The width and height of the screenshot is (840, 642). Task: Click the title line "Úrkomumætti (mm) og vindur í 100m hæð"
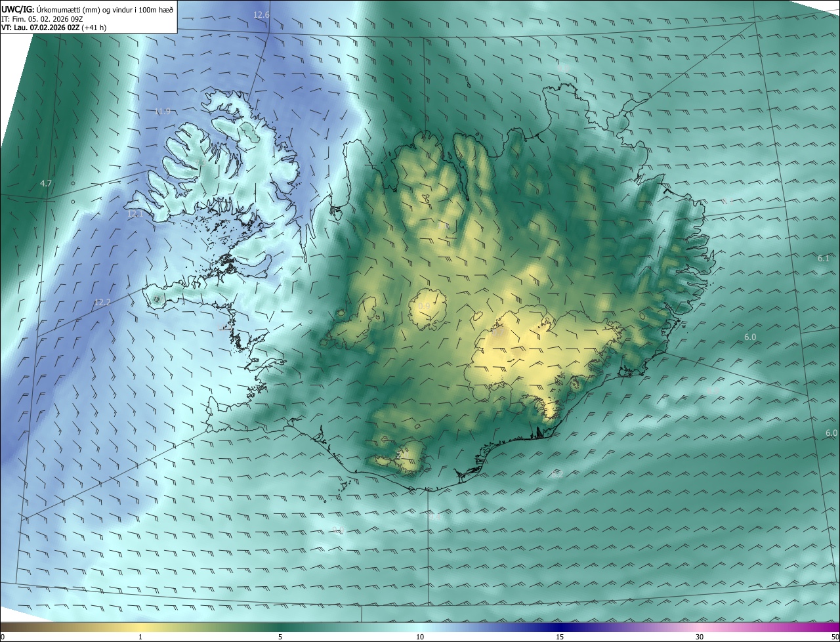click(104, 9)
